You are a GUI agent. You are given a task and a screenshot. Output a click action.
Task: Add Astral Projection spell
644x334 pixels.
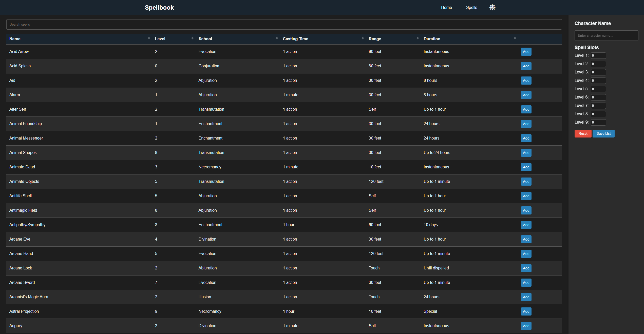(x=526, y=311)
